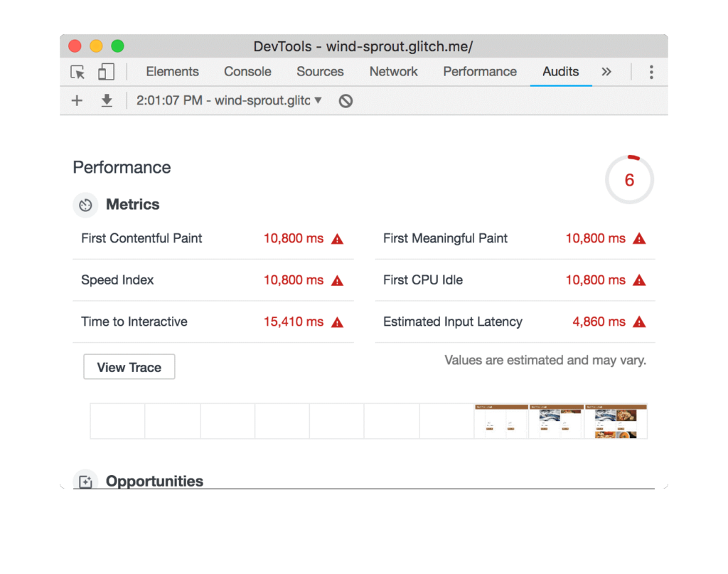Expand more panels with the chevron arrows
Image resolution: width=728 pixels, height=574 pixels.
tap(606, 72)
